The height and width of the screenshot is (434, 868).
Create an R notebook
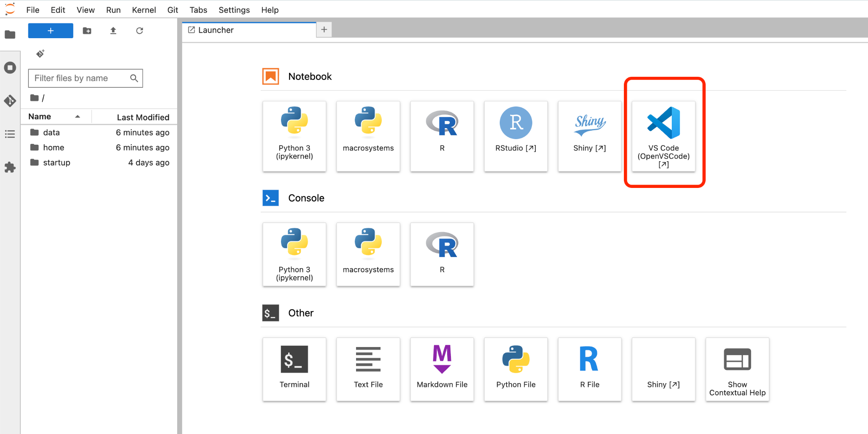pyautogui.click(x=442, y=136)
